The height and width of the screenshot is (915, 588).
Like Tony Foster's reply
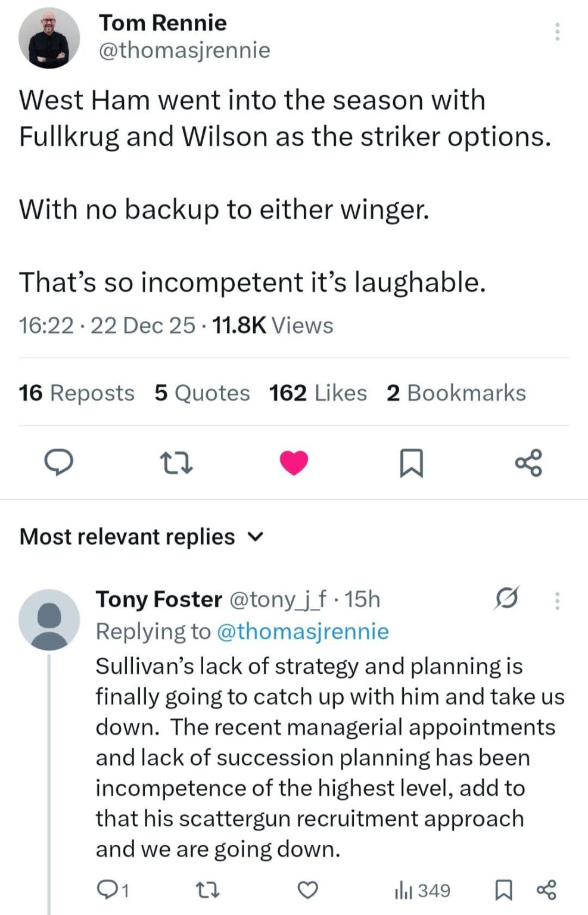(307, 889)
